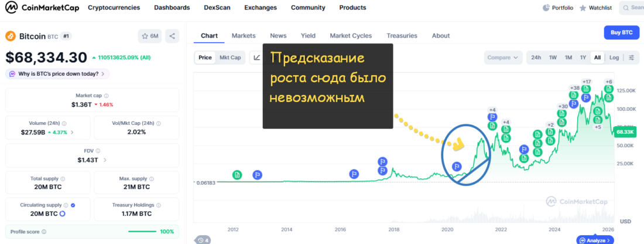
Task: Set chart range to 24h
Action: (536, 57)
